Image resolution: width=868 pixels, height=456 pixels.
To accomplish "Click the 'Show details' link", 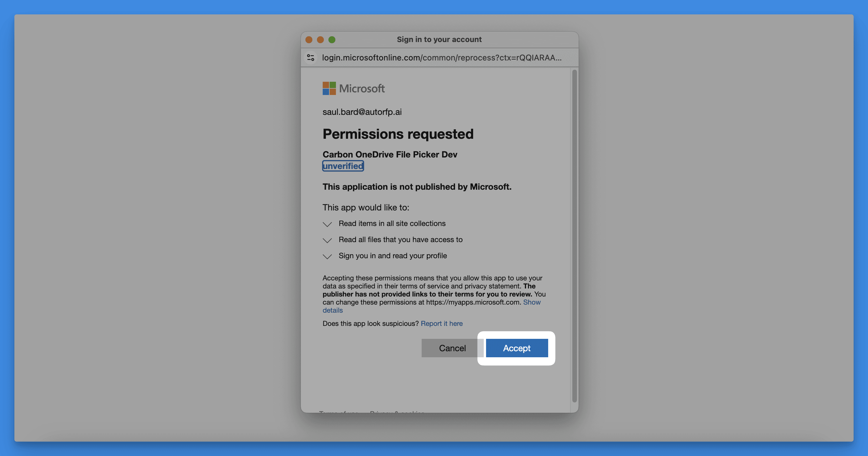I will pyautogui.click(x=531, y=302).
